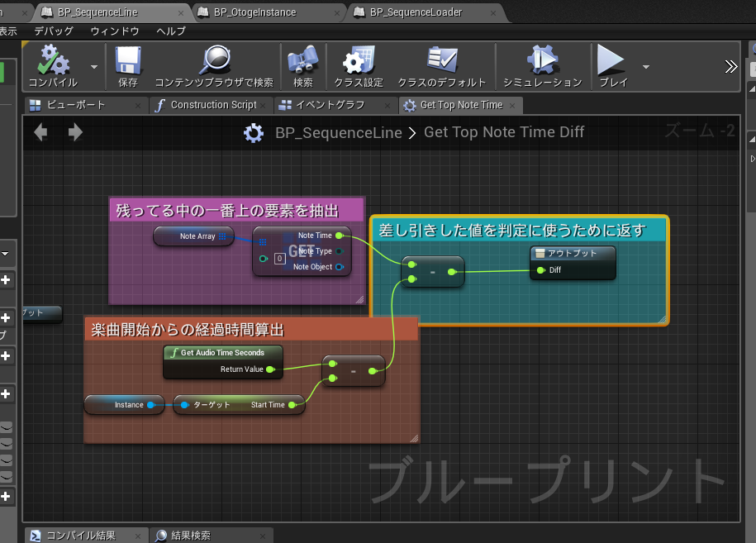Image resolution: width=756 pixels, height=543 pixels.
Task: Go back in graph history
Action: (x=40, y=131)
